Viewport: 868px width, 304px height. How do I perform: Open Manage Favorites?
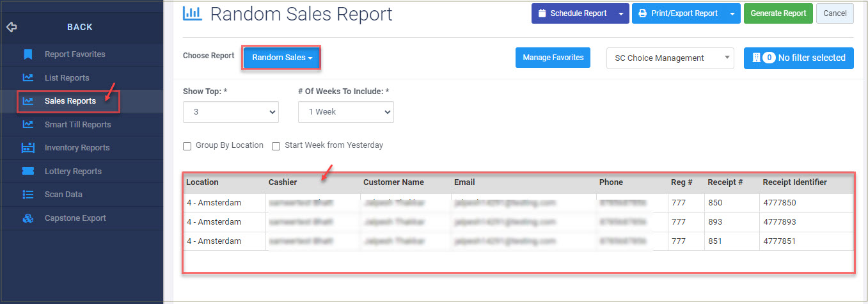[x=553, y=58]
